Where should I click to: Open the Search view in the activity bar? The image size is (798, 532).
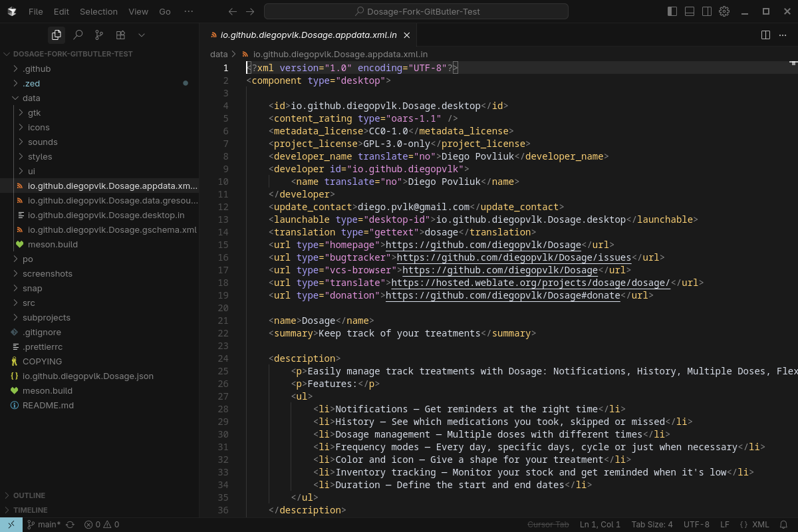[x=77, y=35]
